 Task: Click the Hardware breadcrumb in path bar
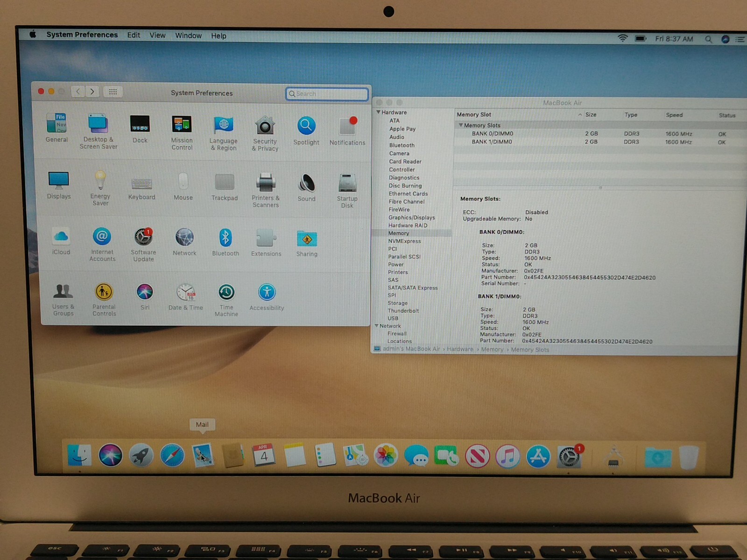tap(460, 349)
